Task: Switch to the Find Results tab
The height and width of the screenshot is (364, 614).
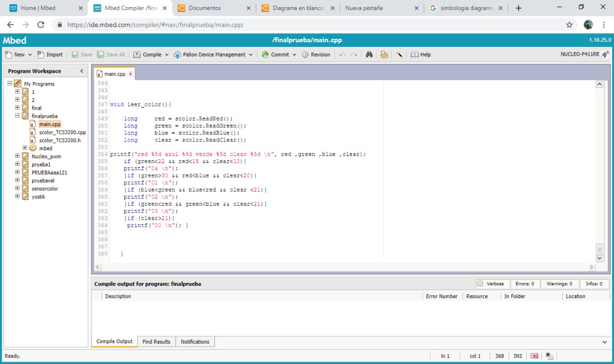Action: click(156, 341)
